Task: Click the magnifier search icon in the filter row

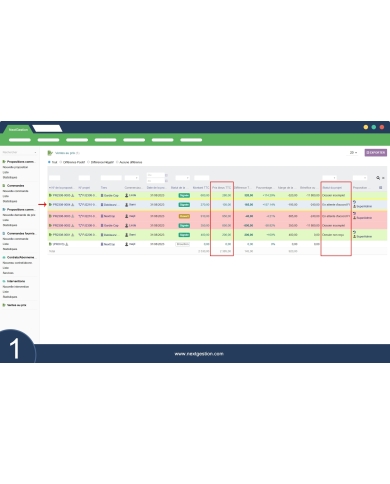Action: 378,178
